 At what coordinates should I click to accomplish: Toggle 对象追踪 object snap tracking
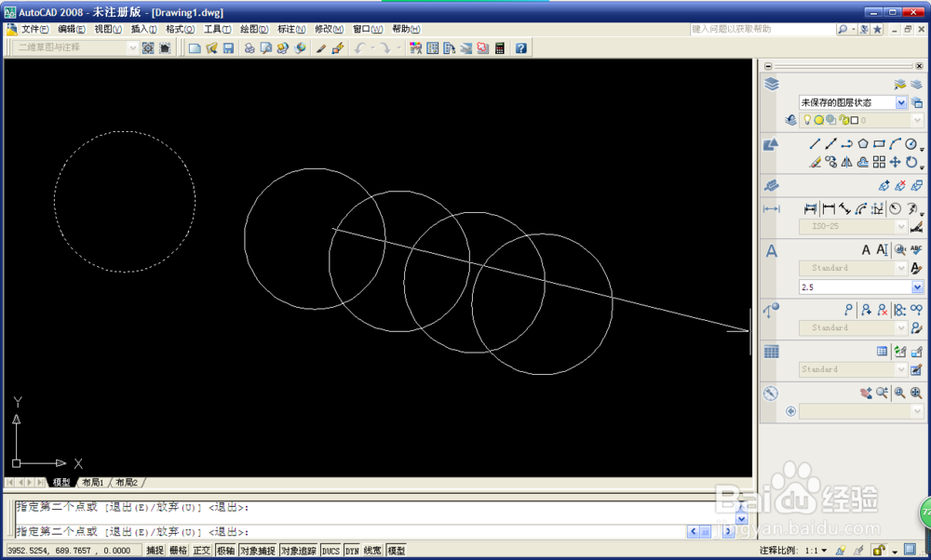tap(299, 551)
